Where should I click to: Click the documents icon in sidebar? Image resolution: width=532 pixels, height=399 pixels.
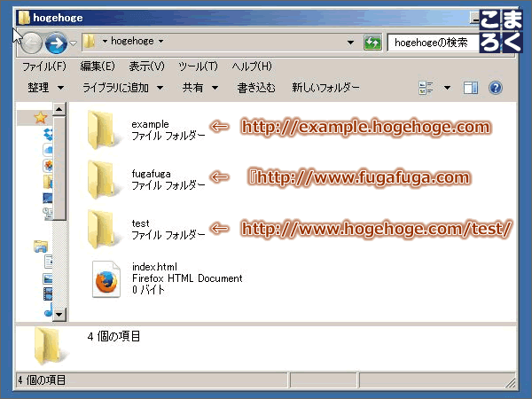point(49,262)
